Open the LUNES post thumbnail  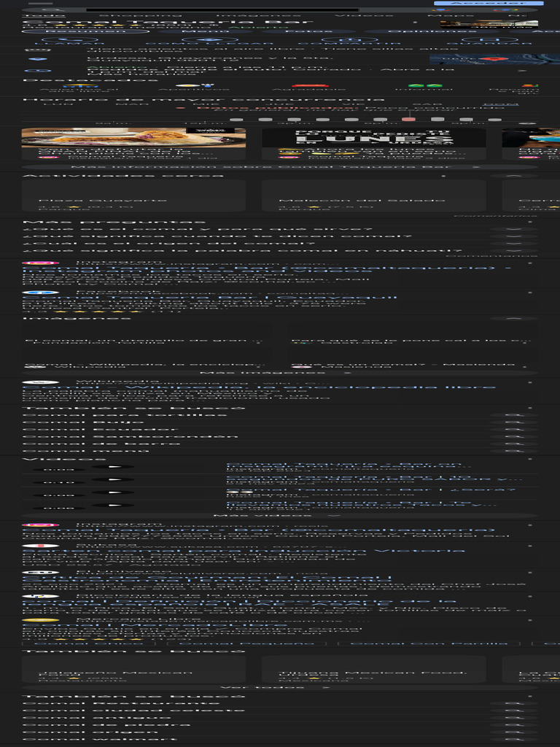tap(374, 137)
